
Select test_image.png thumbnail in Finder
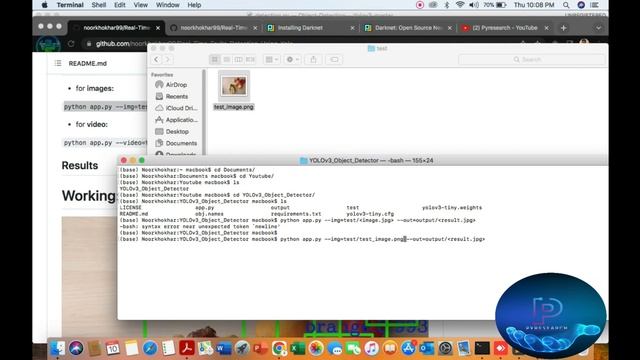coord(234,86)
